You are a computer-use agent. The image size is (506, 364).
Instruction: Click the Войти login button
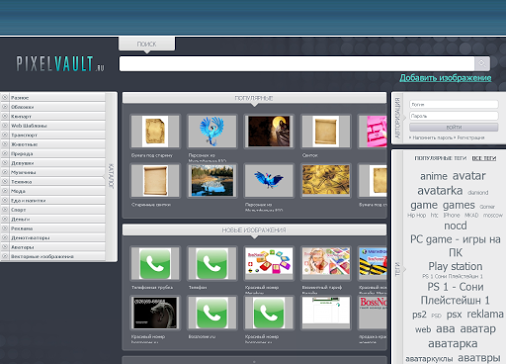click(x=454, y=127)
